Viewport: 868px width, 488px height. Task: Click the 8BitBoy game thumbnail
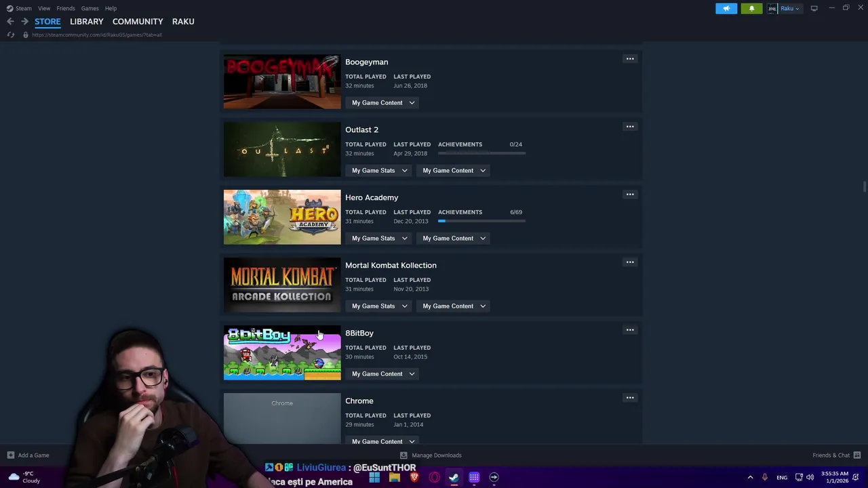[x=282, y=352]
